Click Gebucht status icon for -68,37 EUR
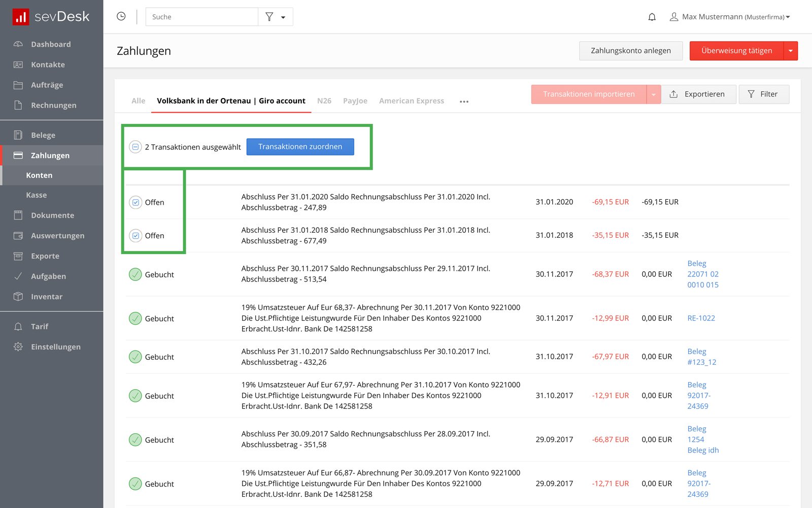Image resolution: width=812 pixels, height=508 pixels. (x=136, y=274)
